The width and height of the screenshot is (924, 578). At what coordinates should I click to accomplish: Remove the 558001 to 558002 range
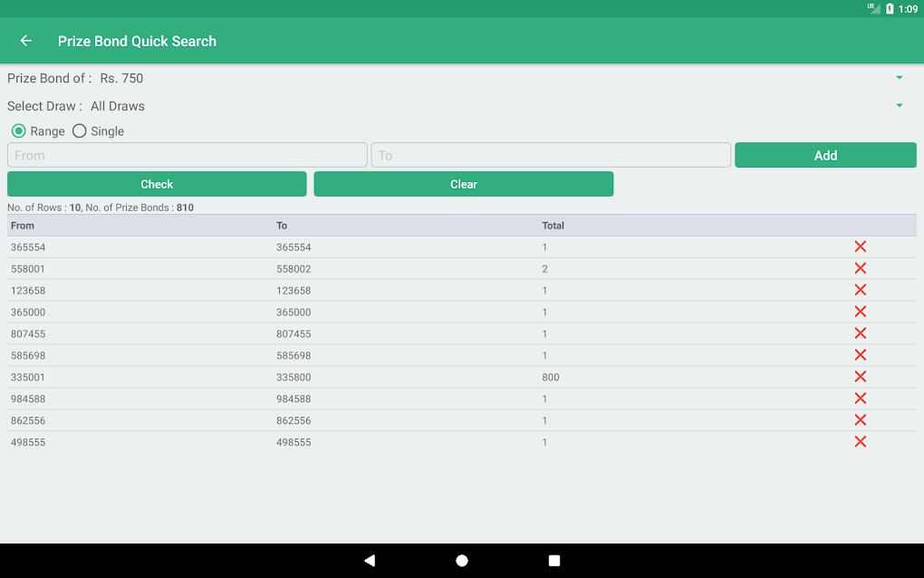click(x=861, y=269)
